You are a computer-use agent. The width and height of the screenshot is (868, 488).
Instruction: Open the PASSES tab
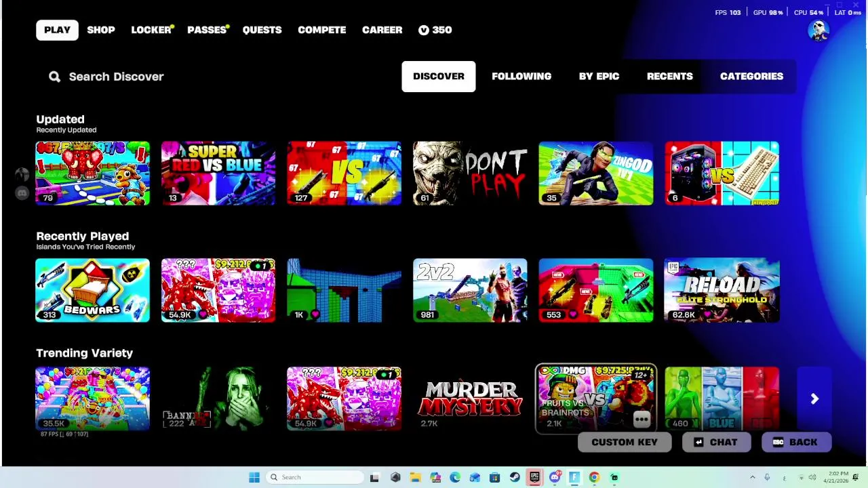coord(207,30)
